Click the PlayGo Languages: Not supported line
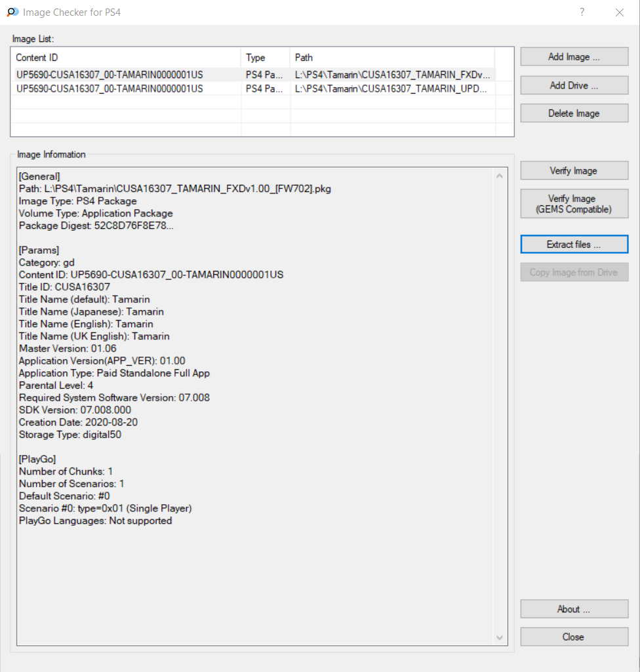The height and width of the screenshot is (672, 640). [96, 521]
